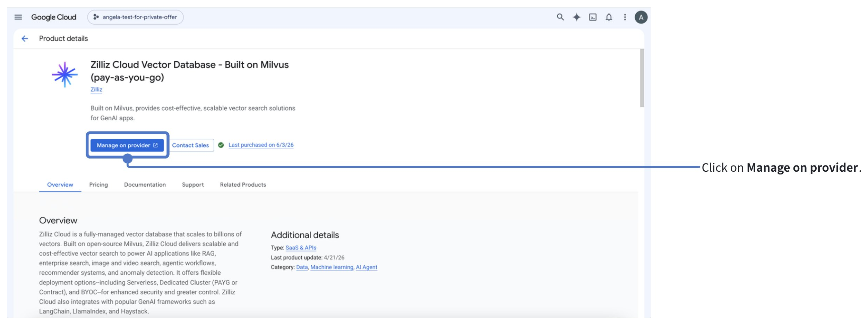Click the Google Cloud logo
Image resolution: width=868 pixels, height=325 pixels.
click(x=54, y=17)
